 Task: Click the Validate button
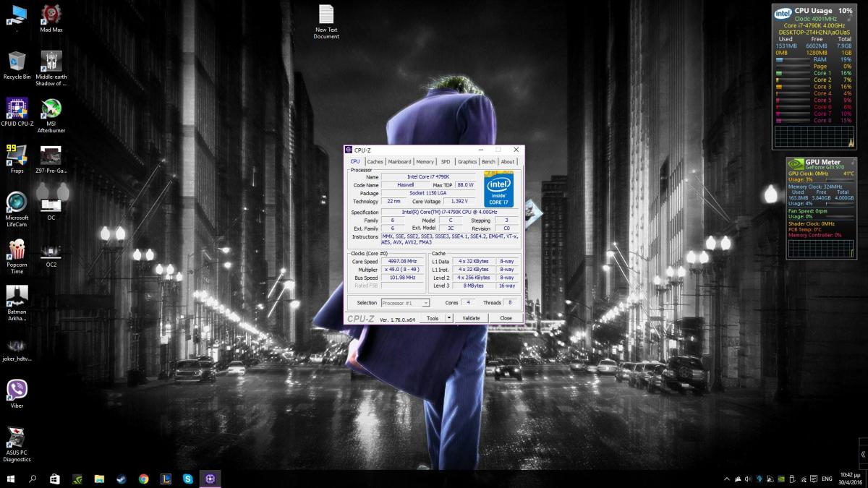471,318
